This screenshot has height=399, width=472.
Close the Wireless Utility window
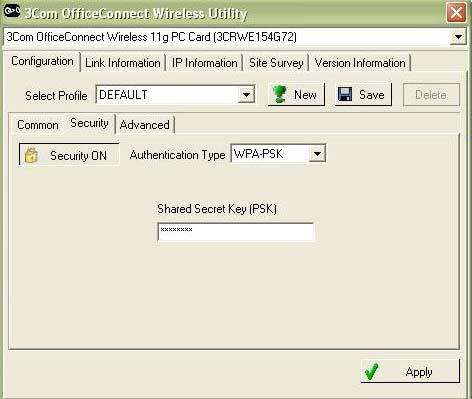(x=456, y=13)
